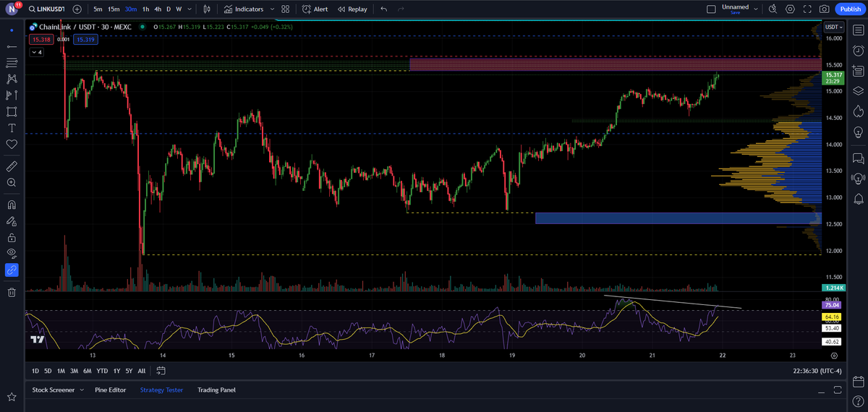Enter fullscreen mode

point(807,9)
